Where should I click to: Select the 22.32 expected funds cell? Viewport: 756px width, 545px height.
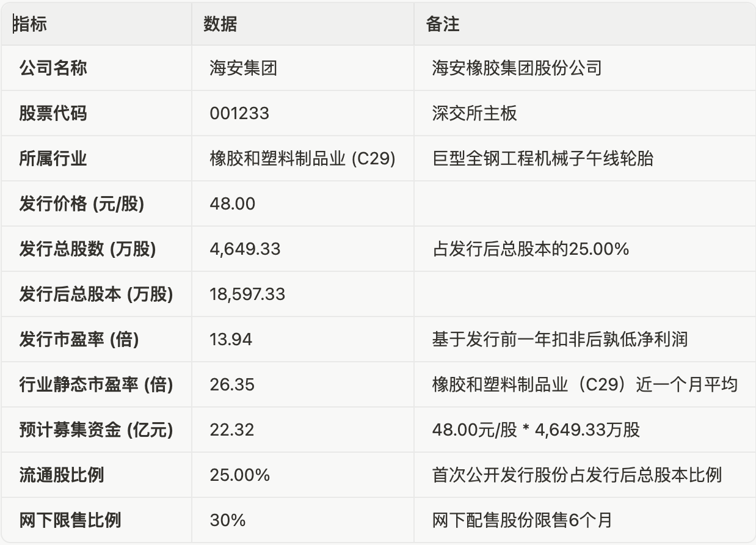232,430
